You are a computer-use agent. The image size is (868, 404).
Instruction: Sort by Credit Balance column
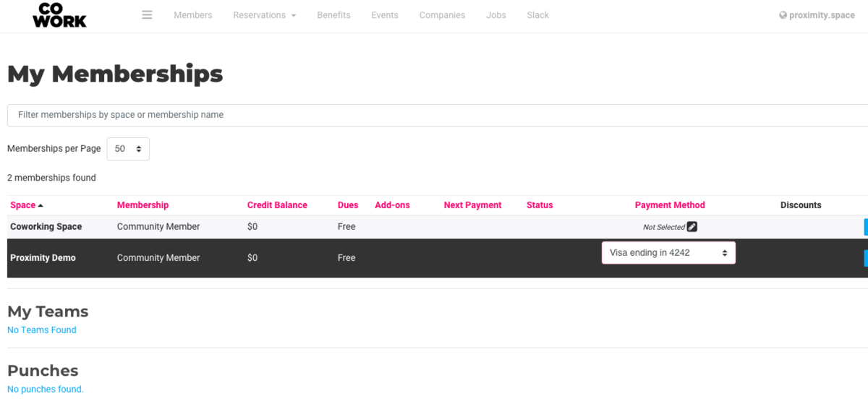click(x=277, y=205)
